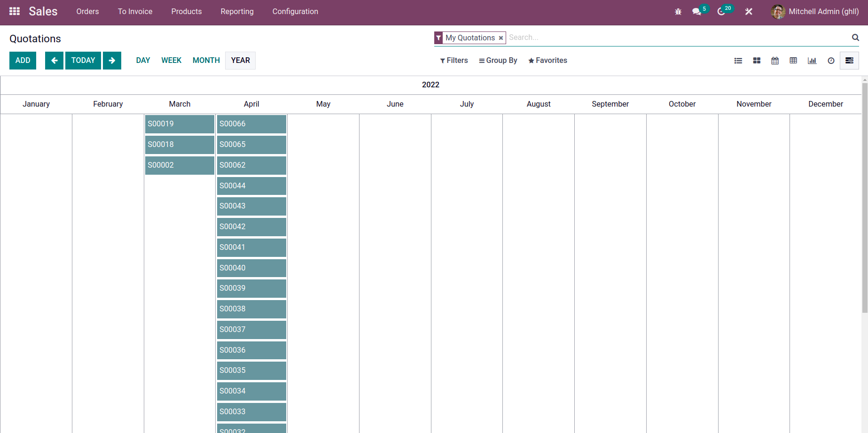
Task: Switch to pivot table view icon
Action: pos(793,61)
